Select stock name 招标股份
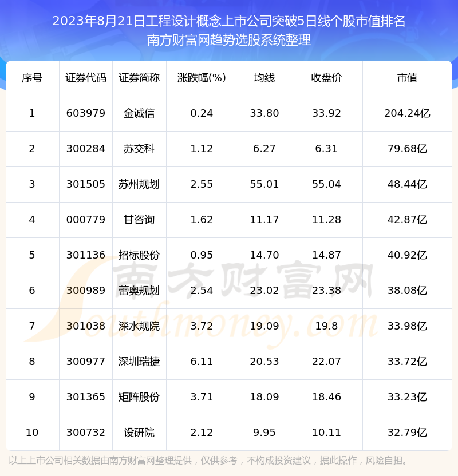The image size is (458, 476). (x=139, y=255)
